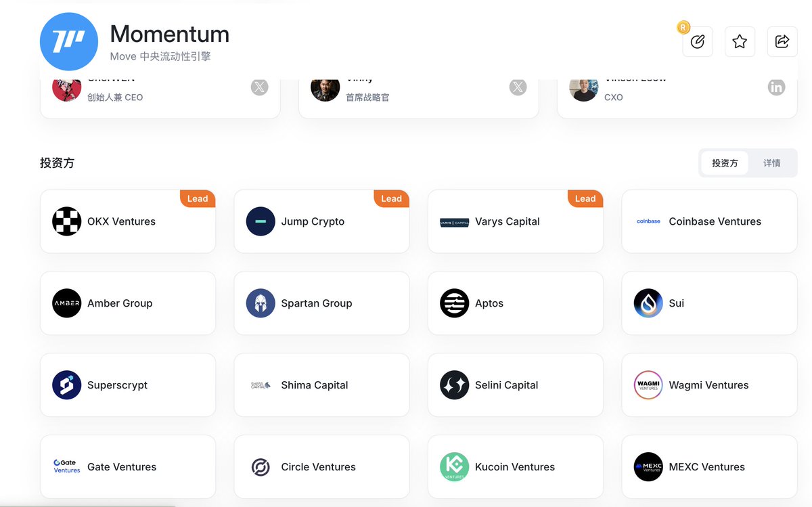Click the gold R coin badge
812x507 pixels.
pyautogui.click(x=683, y=28)
